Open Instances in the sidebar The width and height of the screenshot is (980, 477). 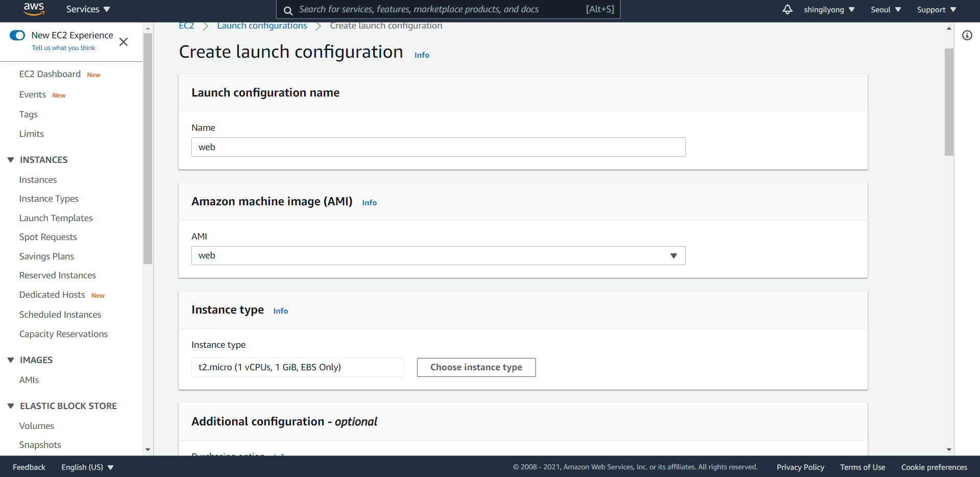pyautogui.click(x=38, y=180)
